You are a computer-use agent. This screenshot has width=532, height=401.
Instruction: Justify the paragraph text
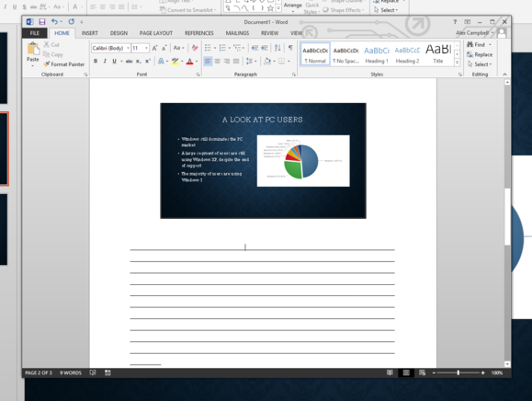pos(236,61)
